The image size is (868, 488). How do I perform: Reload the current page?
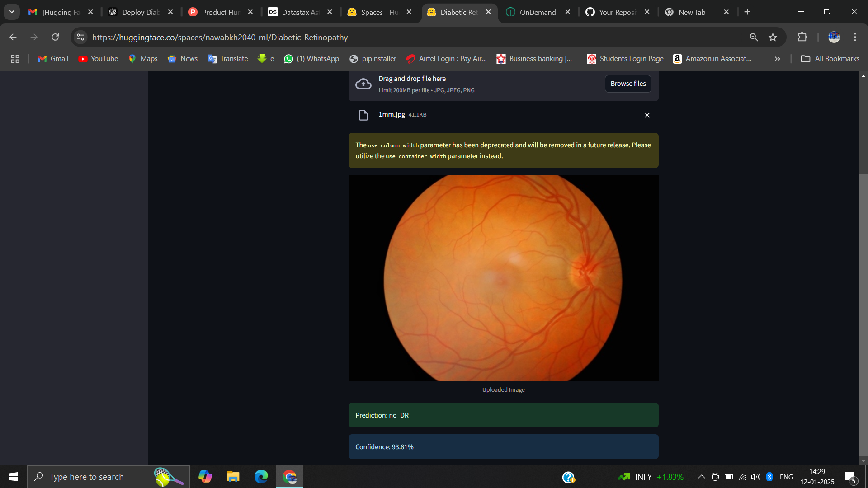click(x=55, y=37)
